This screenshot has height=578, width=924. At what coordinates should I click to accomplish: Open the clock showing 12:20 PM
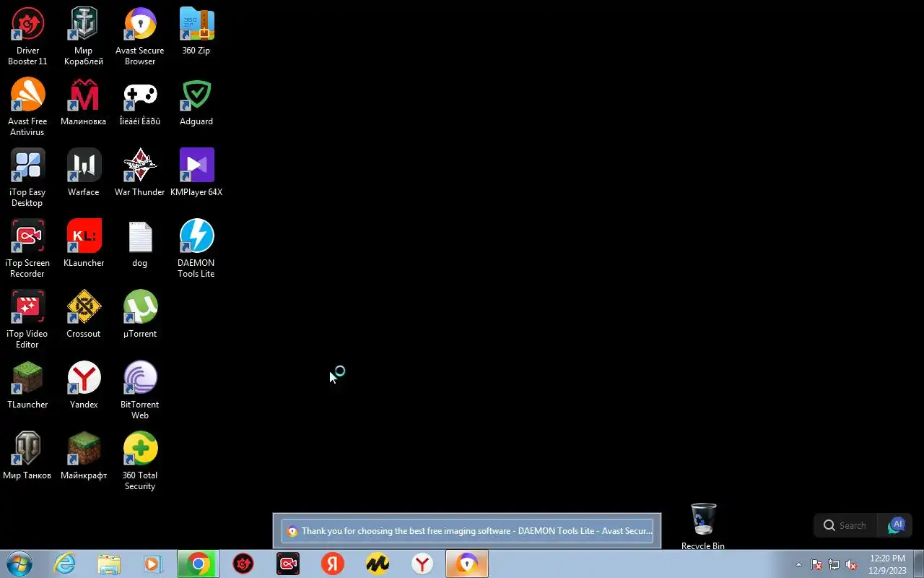coord(887,564)
